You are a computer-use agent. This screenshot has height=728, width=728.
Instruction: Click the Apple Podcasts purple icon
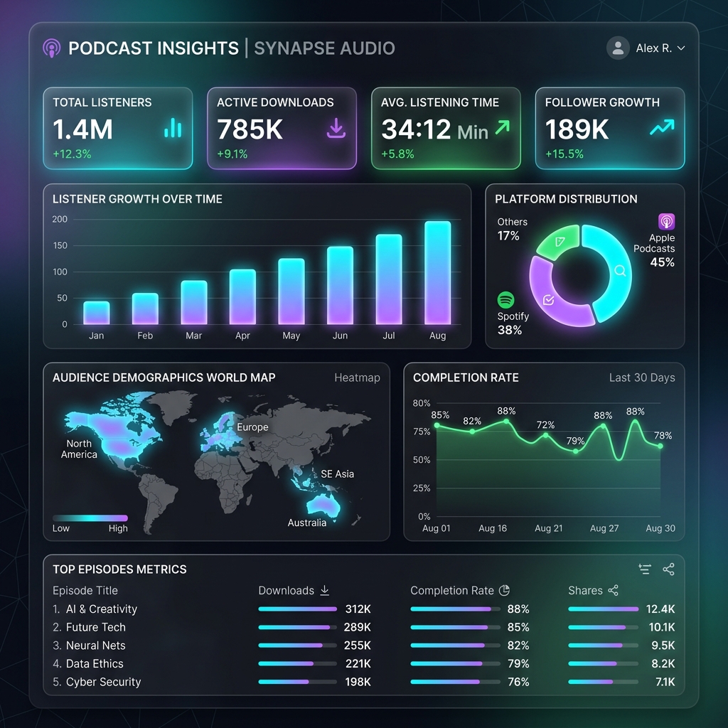pos(666,221)
